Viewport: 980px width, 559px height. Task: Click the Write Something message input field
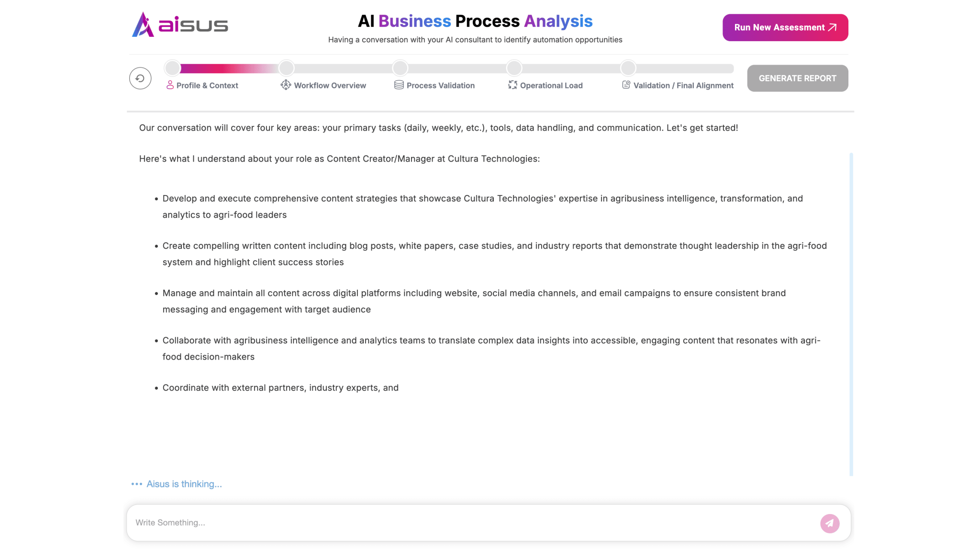[474, 523]
